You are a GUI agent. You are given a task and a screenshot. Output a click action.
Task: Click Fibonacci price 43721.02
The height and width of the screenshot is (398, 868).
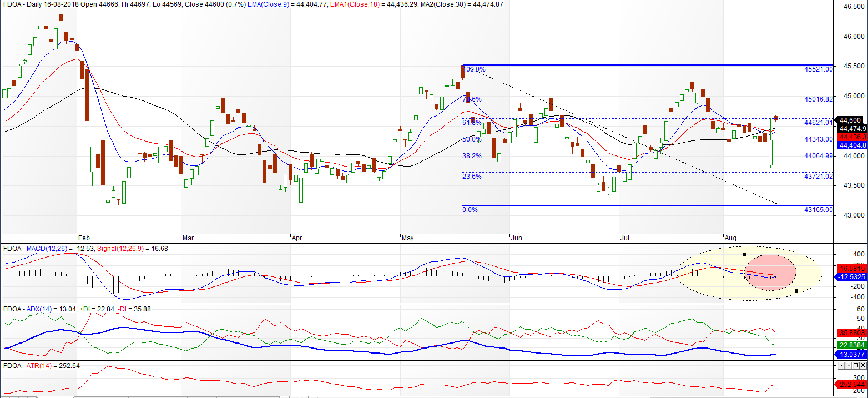coord(818,177)
